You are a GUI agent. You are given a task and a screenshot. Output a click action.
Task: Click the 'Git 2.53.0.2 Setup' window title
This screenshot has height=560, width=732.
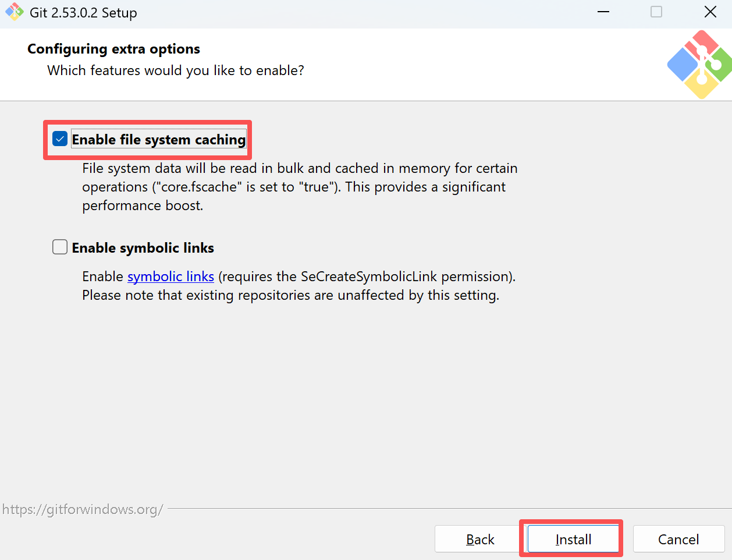click(83, 13)
